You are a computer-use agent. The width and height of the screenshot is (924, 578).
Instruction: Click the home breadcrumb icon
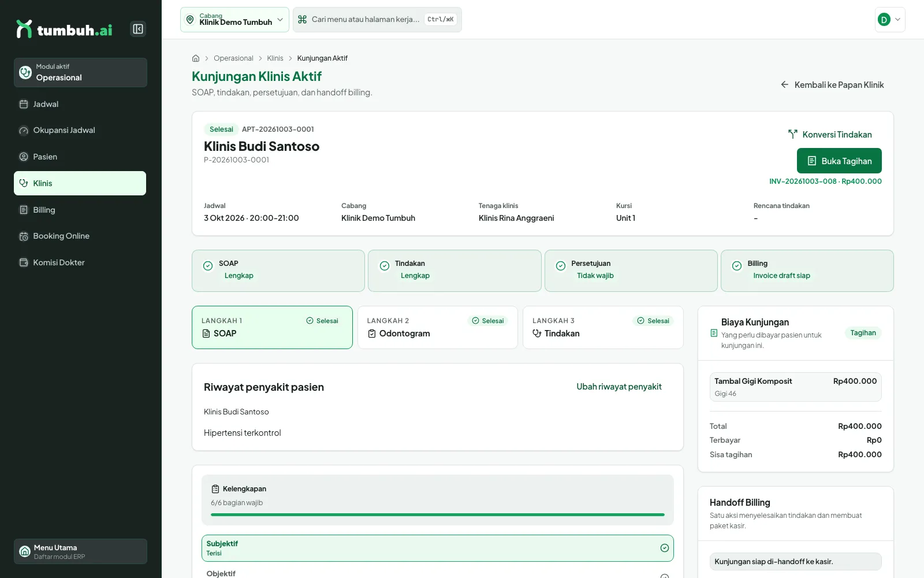pyautogui.click(x=196, y=58)
